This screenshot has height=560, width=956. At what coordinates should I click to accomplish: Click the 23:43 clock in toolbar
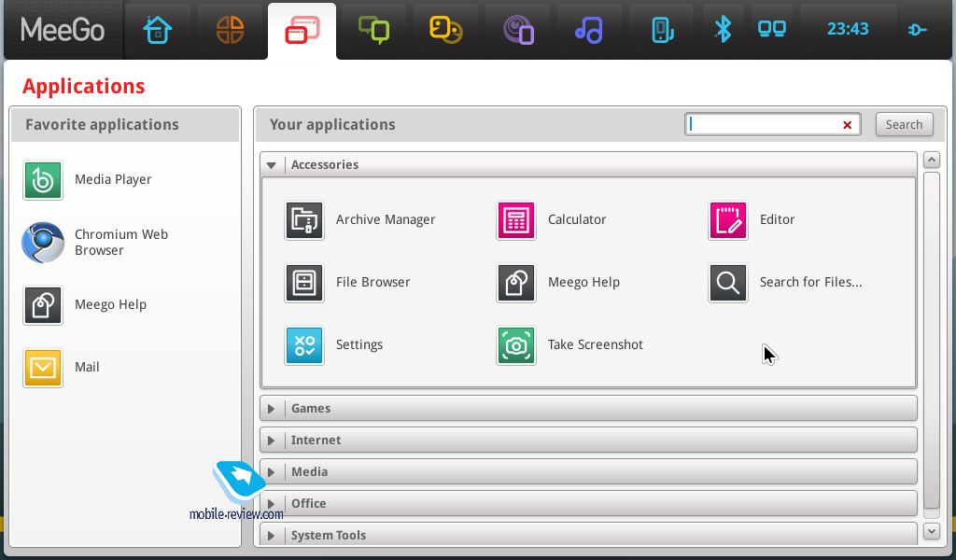848,29
